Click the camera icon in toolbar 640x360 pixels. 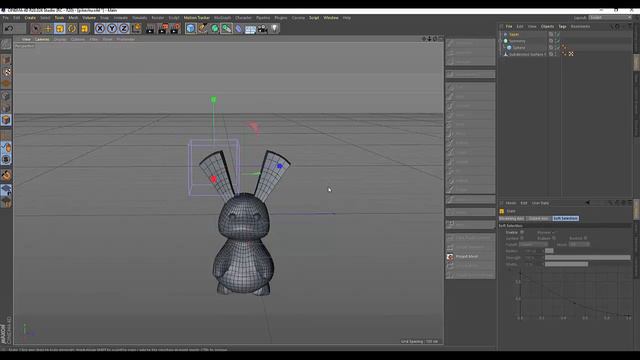pyautogui.click(x=262, y=29)
